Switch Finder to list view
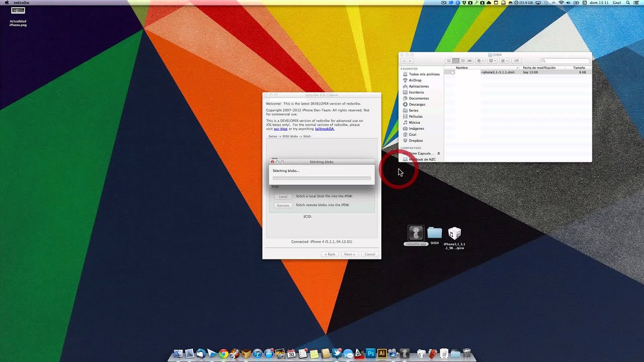644x362 pixels. pyautogui.click(x=456, y=61)
